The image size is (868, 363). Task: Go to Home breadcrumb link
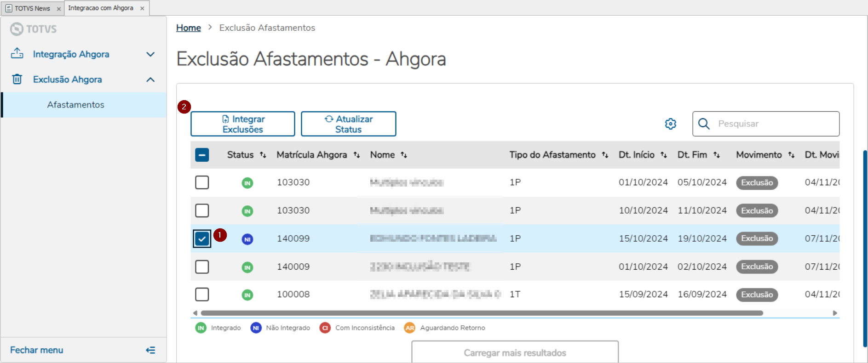(189, 28)
